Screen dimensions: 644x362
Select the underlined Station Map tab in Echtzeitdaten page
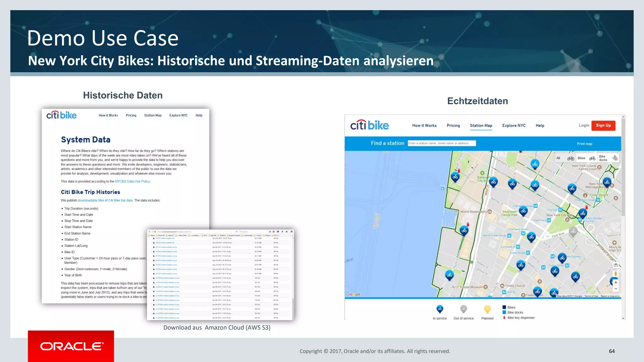pos(481,125)
